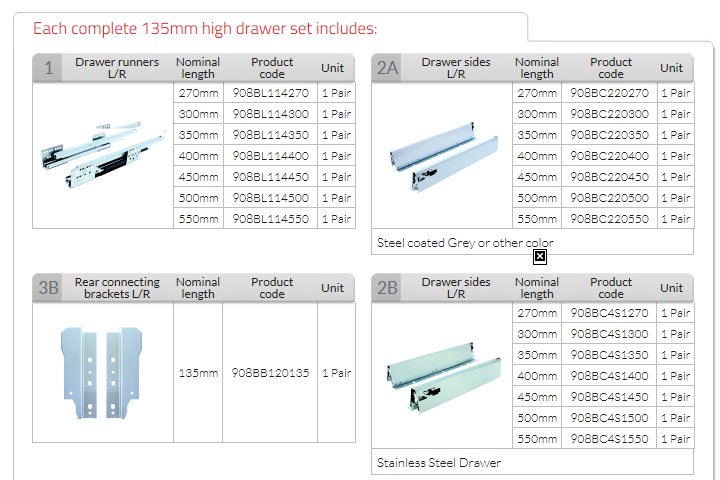
Task: Click the 'Steel coated Grey or other color' note
Action: 465,243
